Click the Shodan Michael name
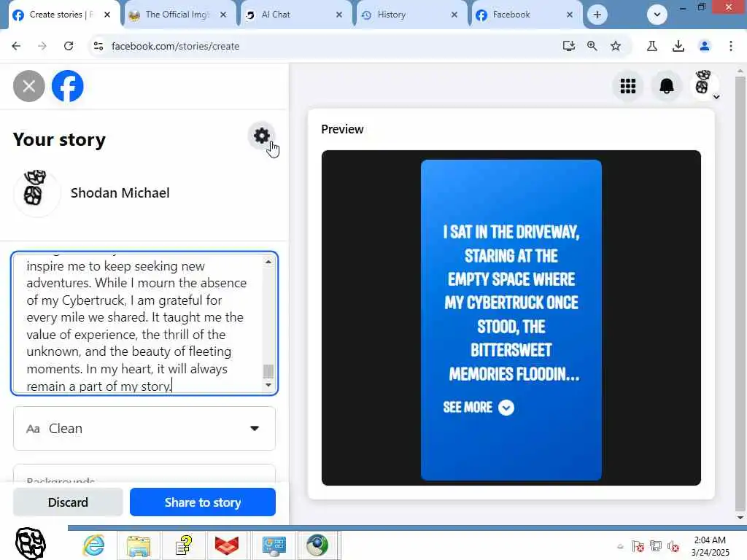747x560 pixels. (x=120, y=192)
